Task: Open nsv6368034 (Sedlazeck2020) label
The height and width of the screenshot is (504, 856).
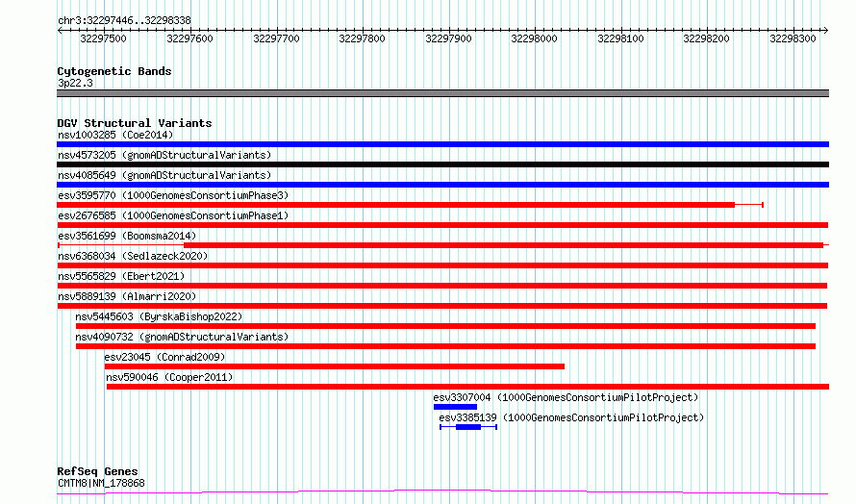Action: pos(133,256)
